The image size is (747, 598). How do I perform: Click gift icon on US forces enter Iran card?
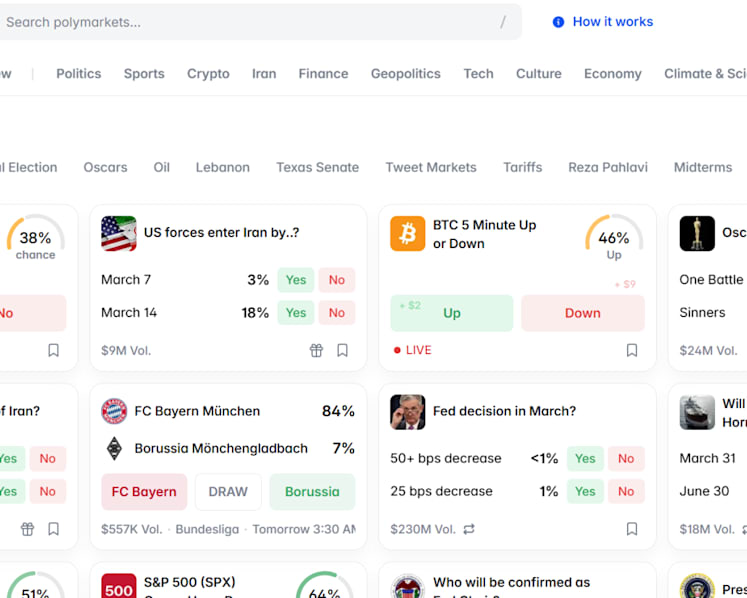coord(316,350)
